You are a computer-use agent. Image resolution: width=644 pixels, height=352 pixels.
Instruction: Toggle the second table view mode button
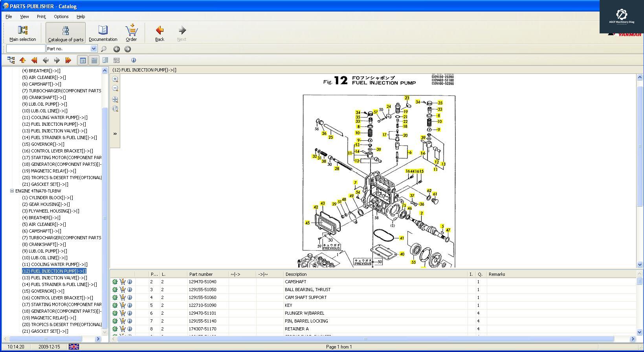(x=94, y=60)
